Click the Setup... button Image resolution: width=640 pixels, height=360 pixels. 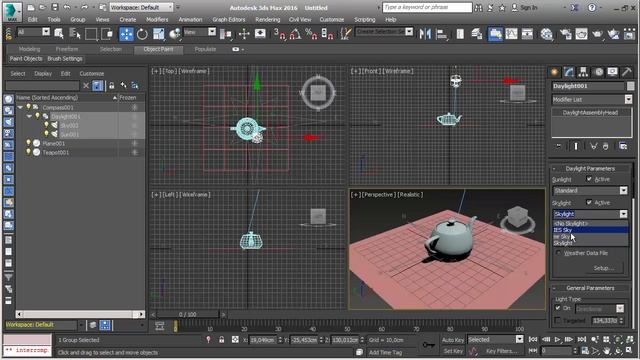(x=603, y=268)
